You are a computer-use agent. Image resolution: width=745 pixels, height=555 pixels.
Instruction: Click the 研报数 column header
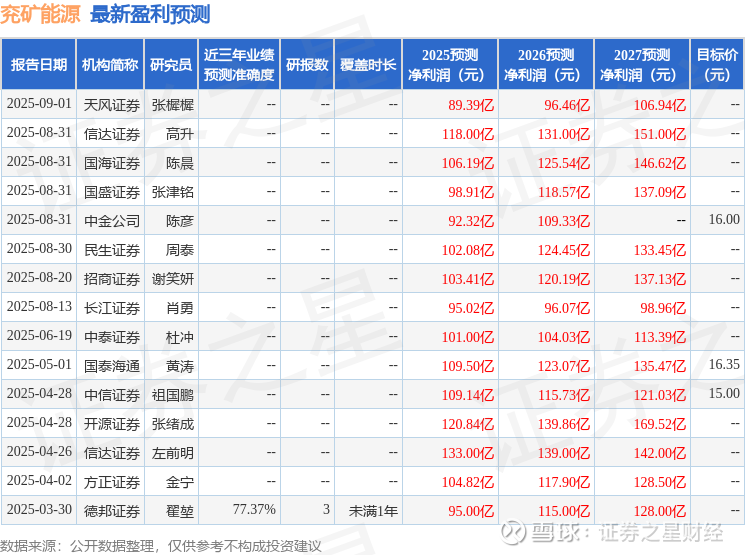pyautogui.click(x=307, y=65)
